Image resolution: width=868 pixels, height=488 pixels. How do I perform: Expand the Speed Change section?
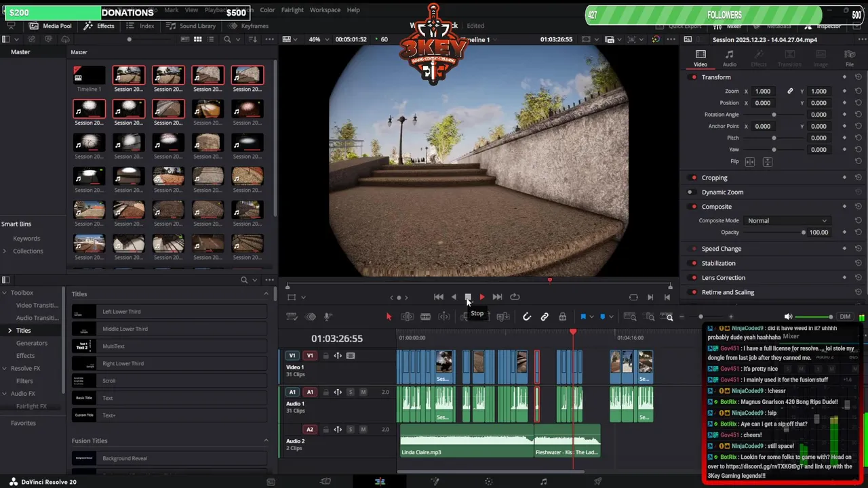pos(722,249)
